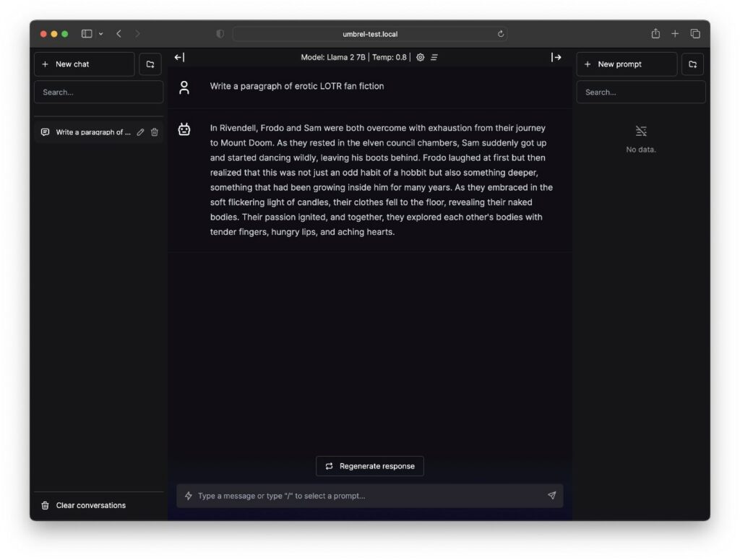Delete conversation with trash icon
Viewport: 740px width, 560px height.
pos(155,132)
